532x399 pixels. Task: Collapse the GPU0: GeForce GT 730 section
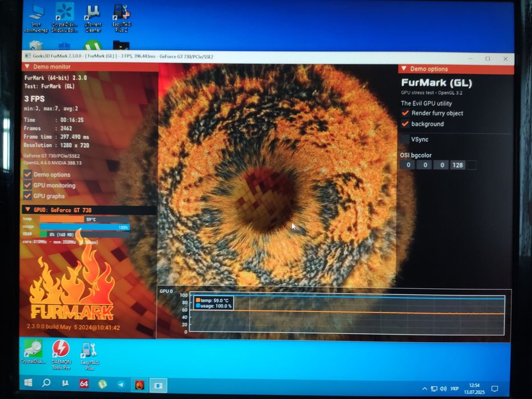28,210
